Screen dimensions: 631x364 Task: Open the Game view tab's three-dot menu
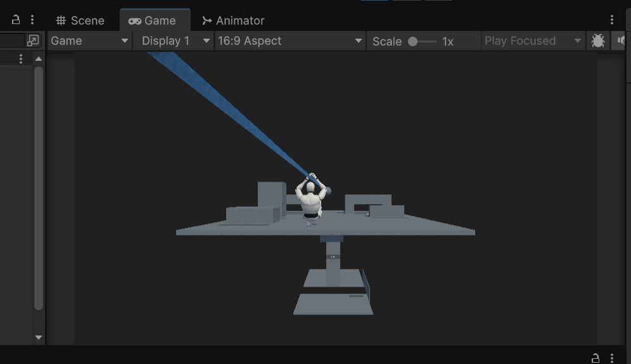pos(611,20)
